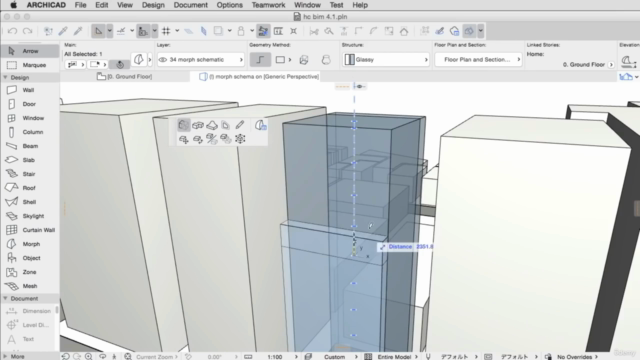The image size is (640, 360).
Task: Open the Apple menu
Action: [13, 5]
